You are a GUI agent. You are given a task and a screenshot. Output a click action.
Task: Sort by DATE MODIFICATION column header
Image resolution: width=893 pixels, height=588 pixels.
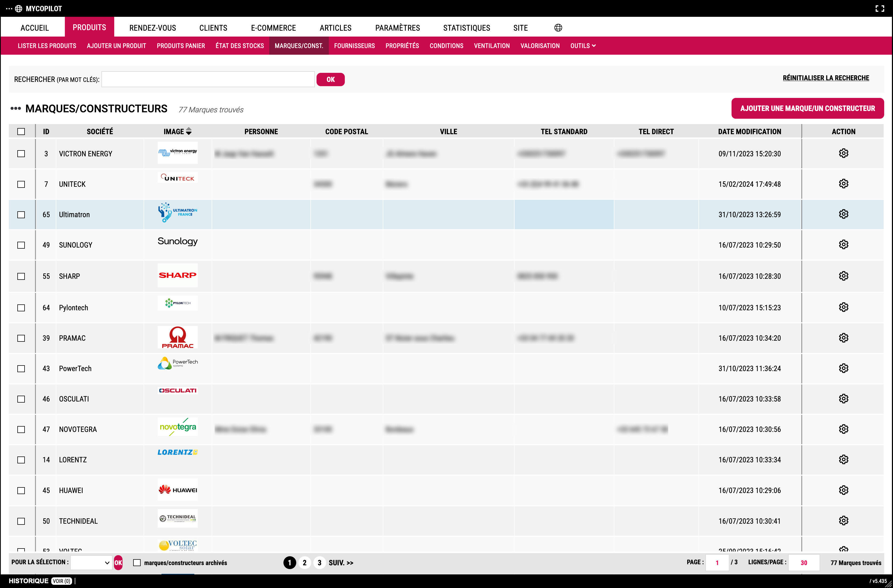[749, 132]
